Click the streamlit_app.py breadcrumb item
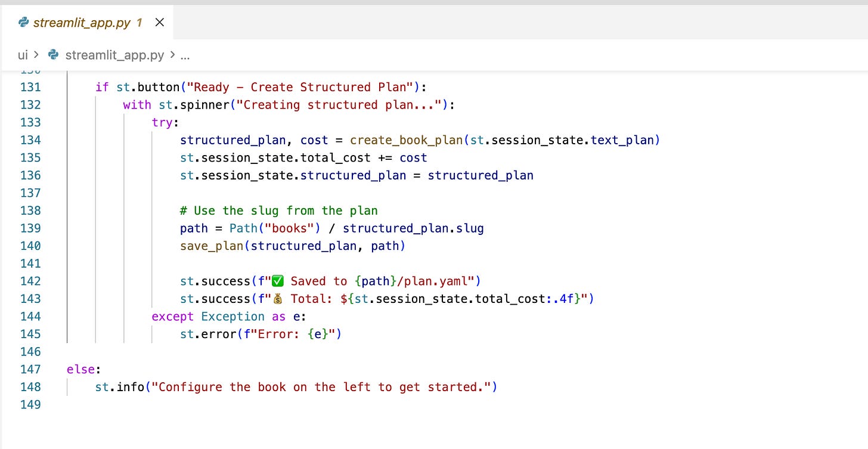 pos(114,55)
